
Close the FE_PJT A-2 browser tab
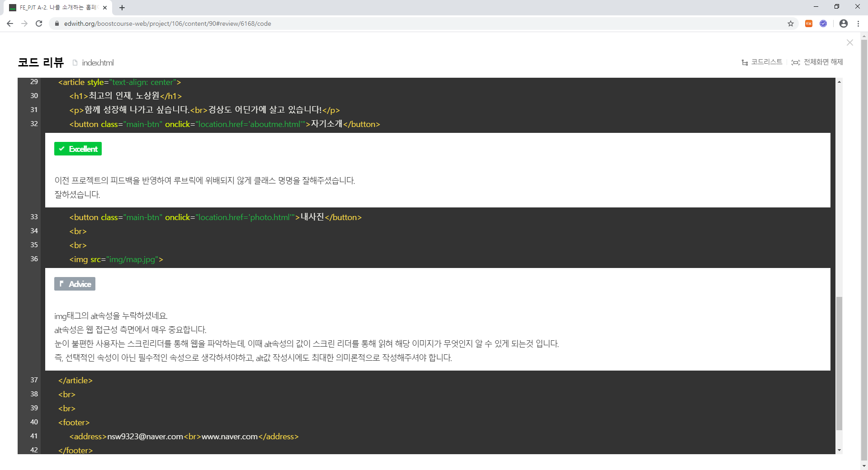pyautogui.click(x=105, y=8)
